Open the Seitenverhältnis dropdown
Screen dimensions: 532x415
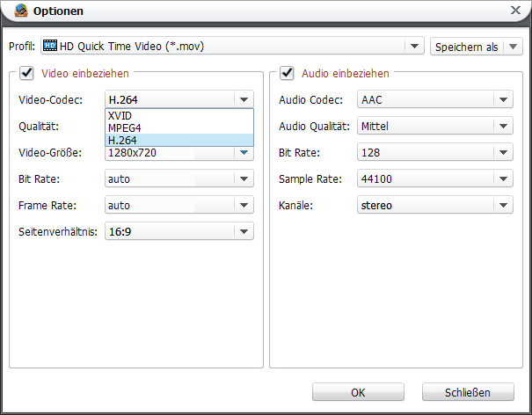click(244, 232)
